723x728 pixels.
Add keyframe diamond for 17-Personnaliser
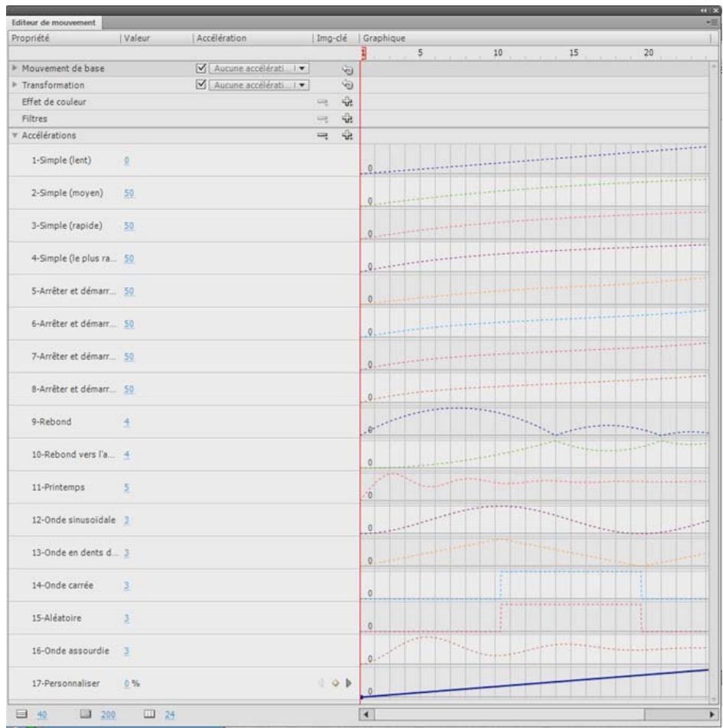tap(336, 683)
